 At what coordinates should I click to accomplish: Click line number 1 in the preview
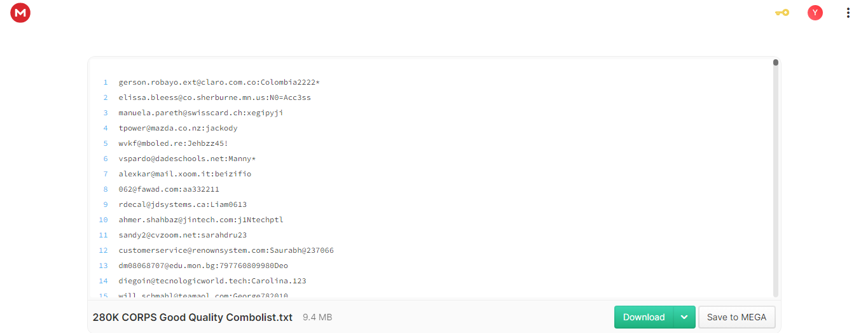106,82
